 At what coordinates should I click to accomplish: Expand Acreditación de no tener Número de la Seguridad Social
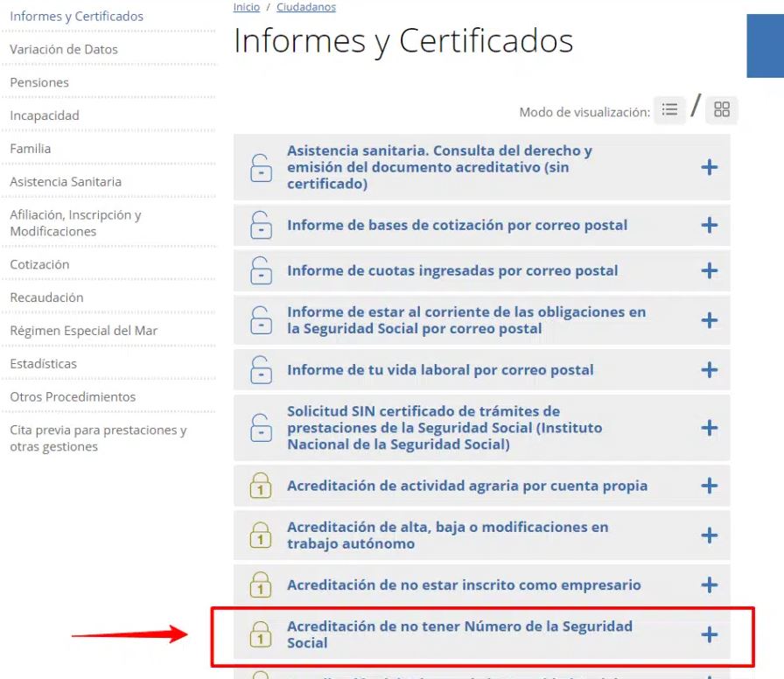pos(709,635)
